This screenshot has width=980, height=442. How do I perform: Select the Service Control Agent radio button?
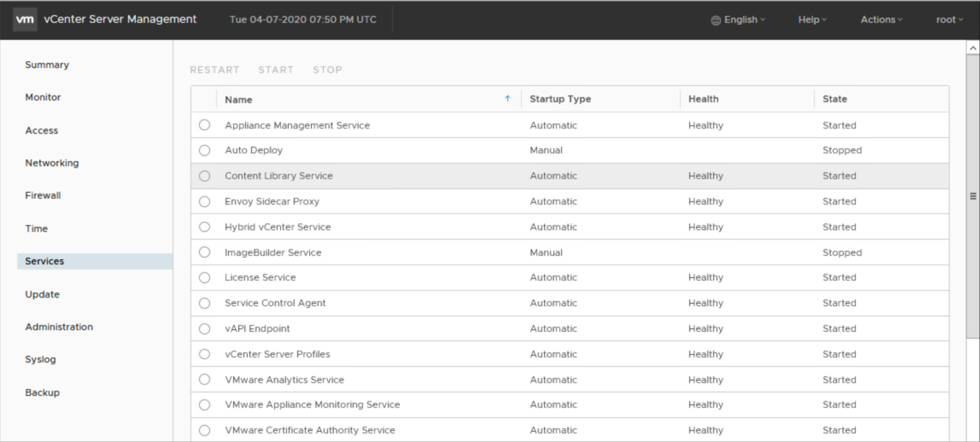(x=205, y=303)
